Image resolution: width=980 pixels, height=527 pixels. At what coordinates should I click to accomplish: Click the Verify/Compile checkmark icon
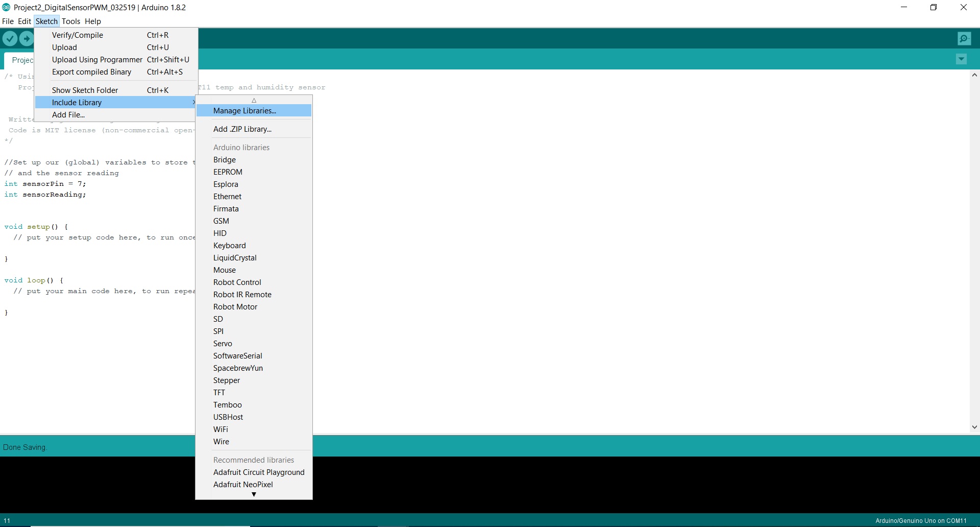(x=10, y=38)
